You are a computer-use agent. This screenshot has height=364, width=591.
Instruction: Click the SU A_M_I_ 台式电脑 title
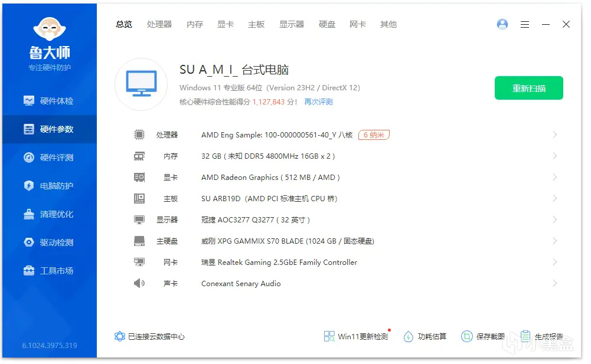234,70
